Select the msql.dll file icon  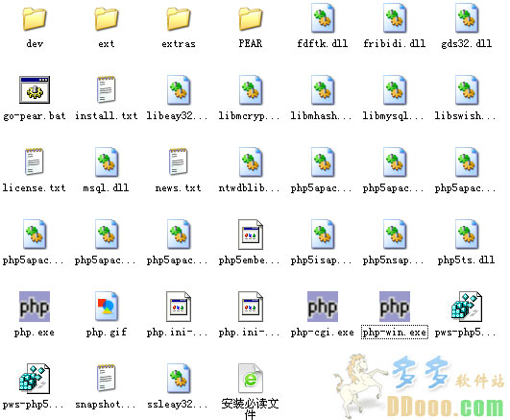(107, 162)
